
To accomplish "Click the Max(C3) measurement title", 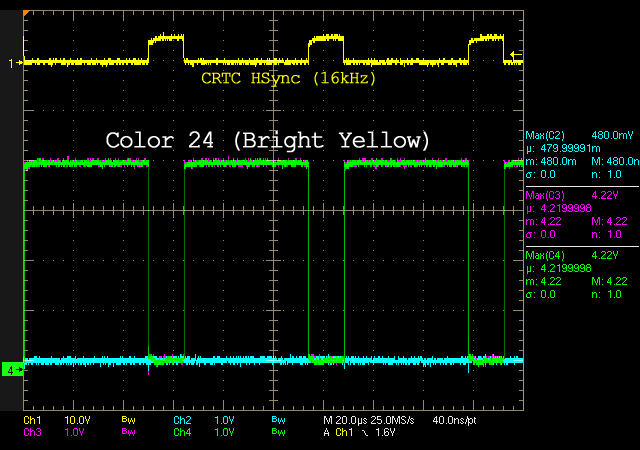I will pos(545,195).
